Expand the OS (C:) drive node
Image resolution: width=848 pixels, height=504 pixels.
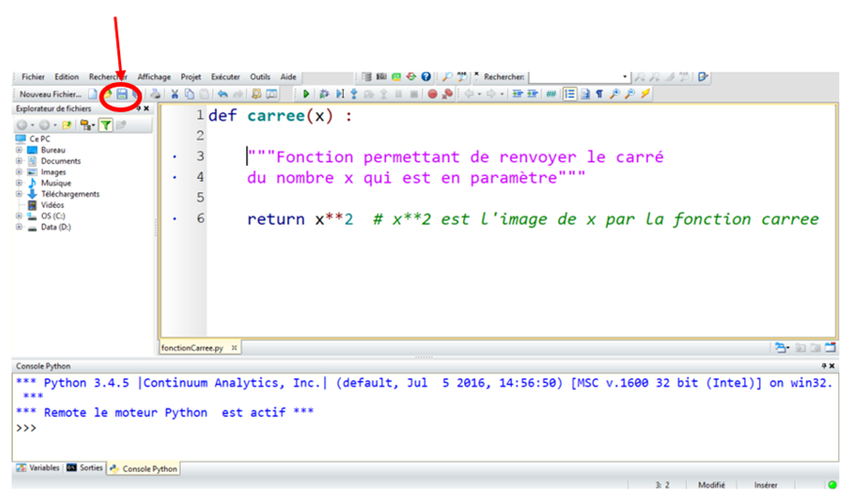(x=19, y=216)
